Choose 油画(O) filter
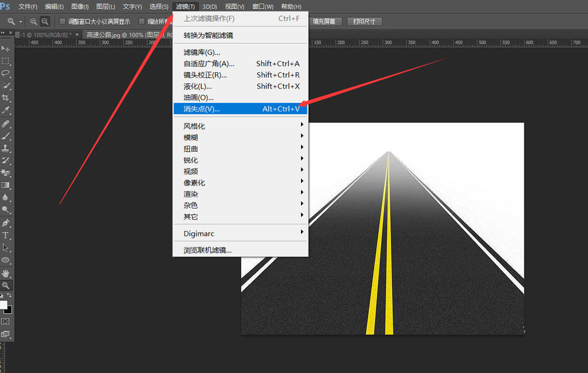Screen dimensions: 588x373 (x=240, y=98)
